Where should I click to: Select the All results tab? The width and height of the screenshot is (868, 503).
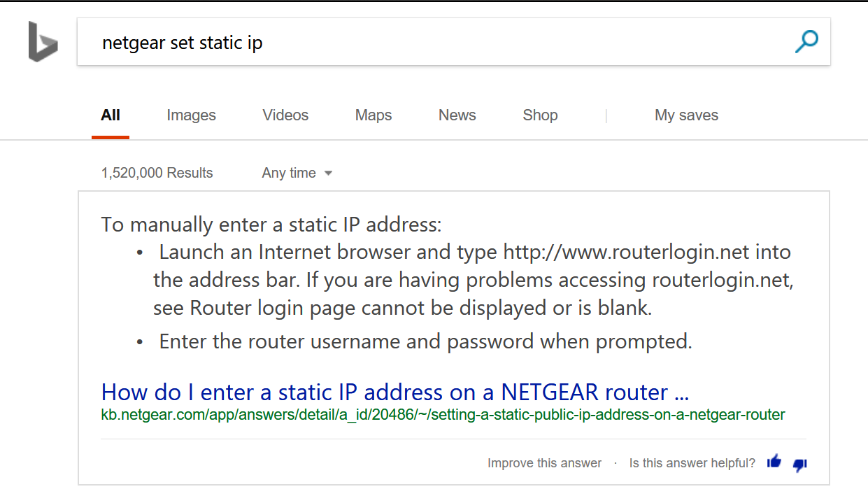point(111,115)
